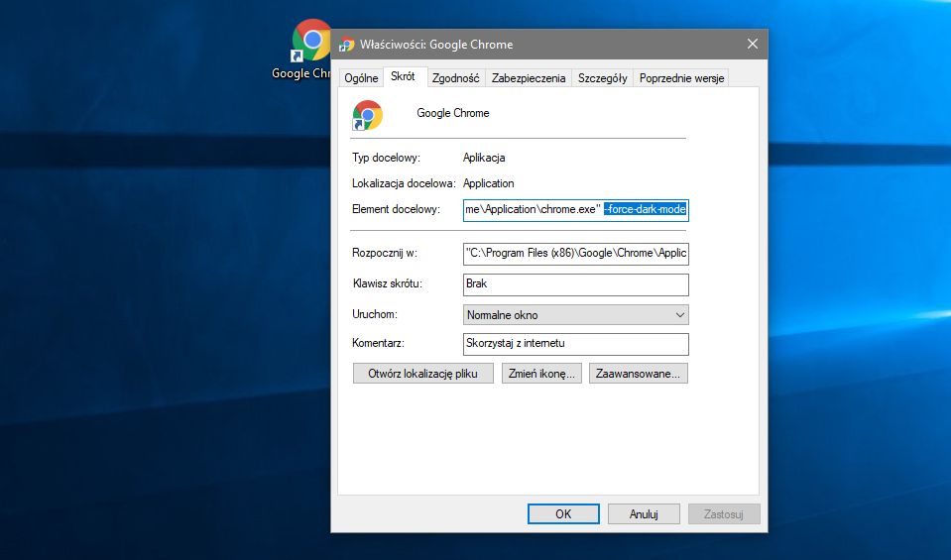Click the Komentarz text field

tap(575, 344)
